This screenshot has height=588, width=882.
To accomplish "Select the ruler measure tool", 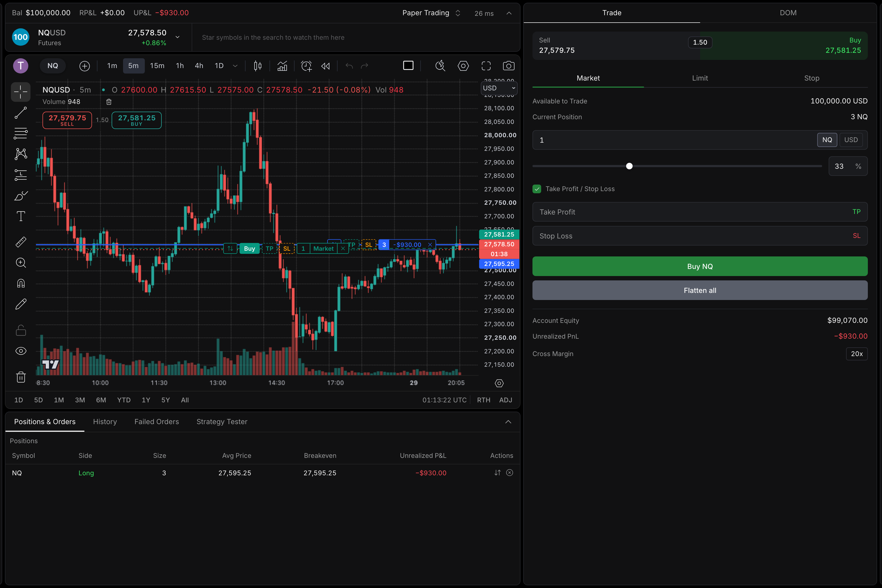I will [21, 242].
